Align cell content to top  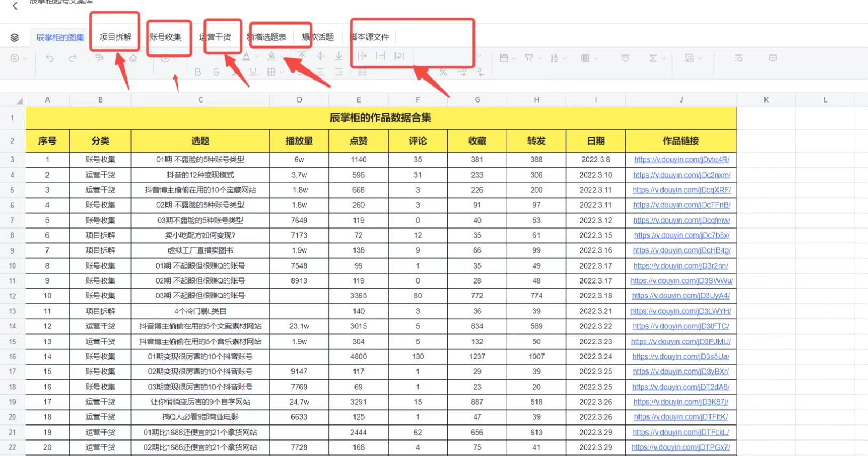(x=302, y=56)
